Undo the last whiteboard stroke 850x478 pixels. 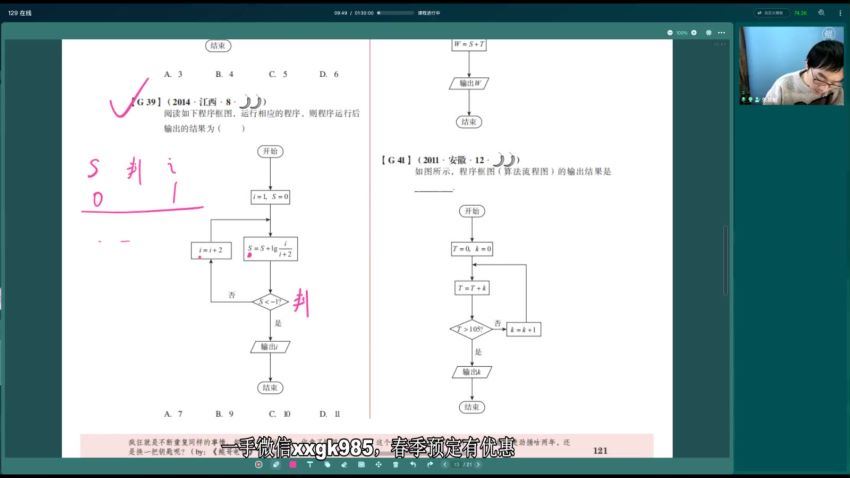click(x=413, y=464)
